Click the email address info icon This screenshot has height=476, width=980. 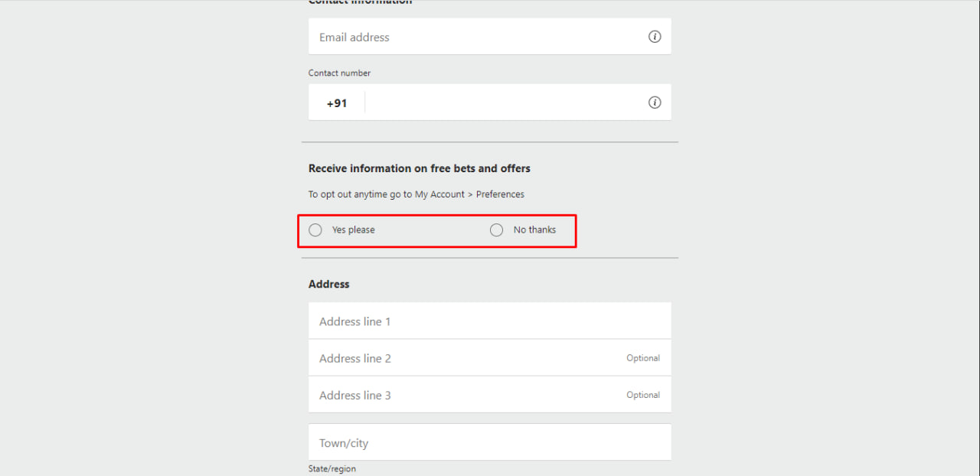[x=655, y=37]
